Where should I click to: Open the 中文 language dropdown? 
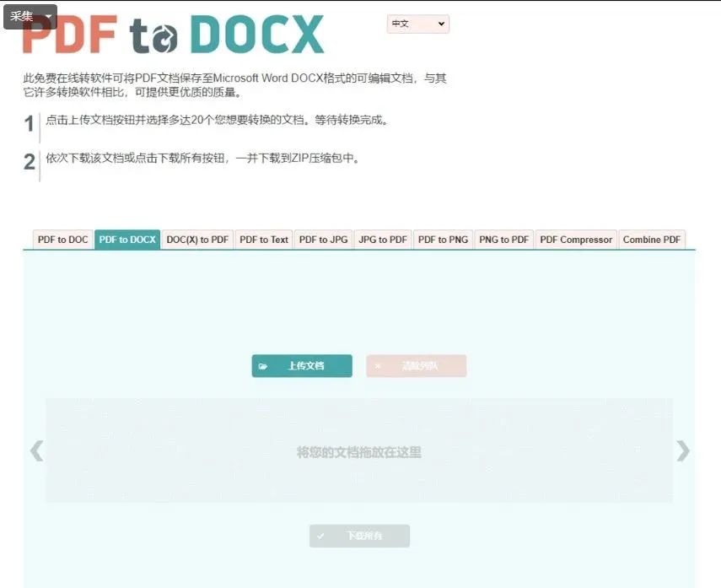click(x=417, y=24)
